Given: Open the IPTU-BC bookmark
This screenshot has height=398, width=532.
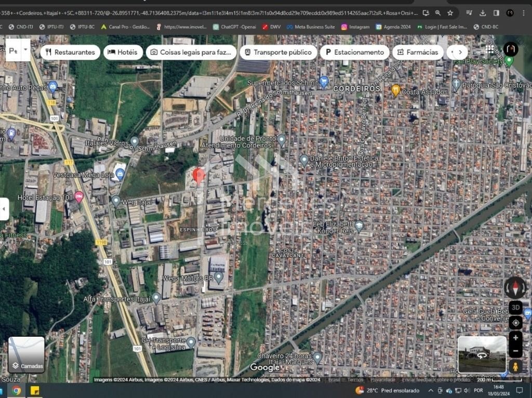Looking at the screenshot, I should (x=82, y=27).
